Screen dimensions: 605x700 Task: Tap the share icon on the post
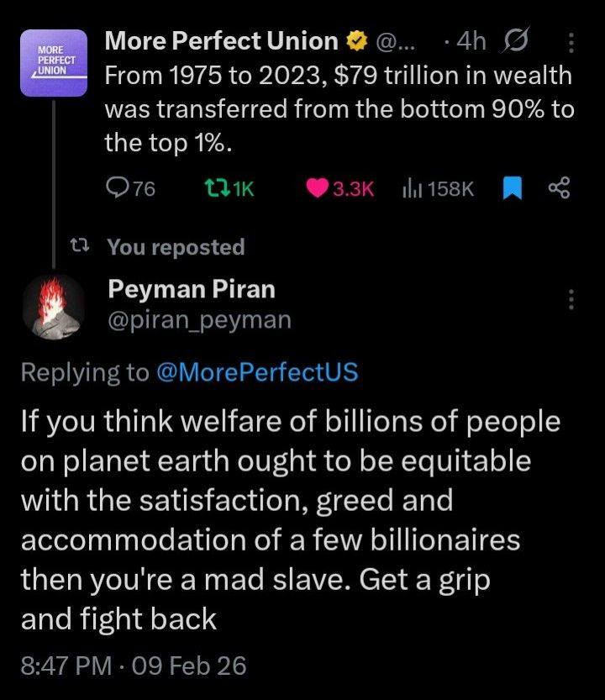[559, 189]
